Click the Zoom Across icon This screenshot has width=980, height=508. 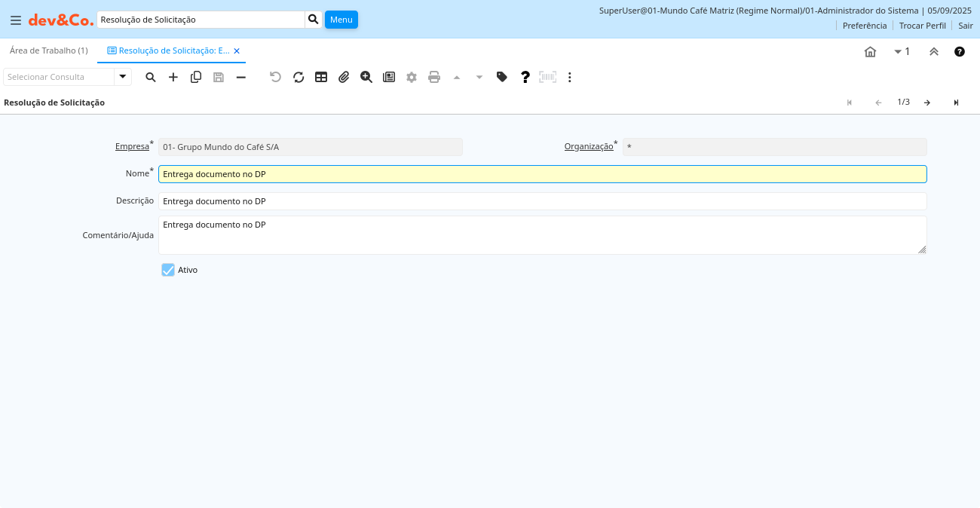coord(366,77)
